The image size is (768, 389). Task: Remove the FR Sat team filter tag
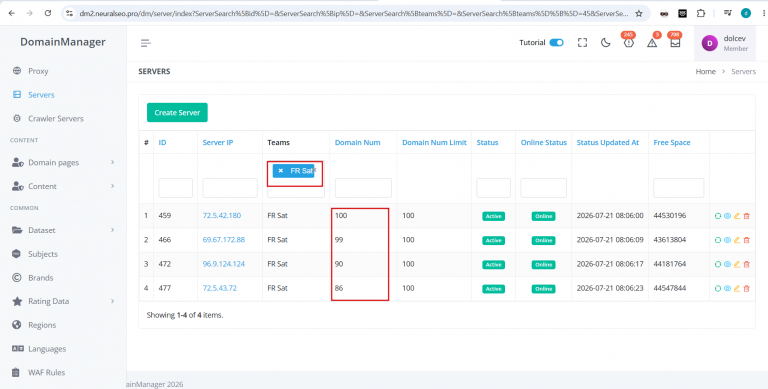coord(281,171)
